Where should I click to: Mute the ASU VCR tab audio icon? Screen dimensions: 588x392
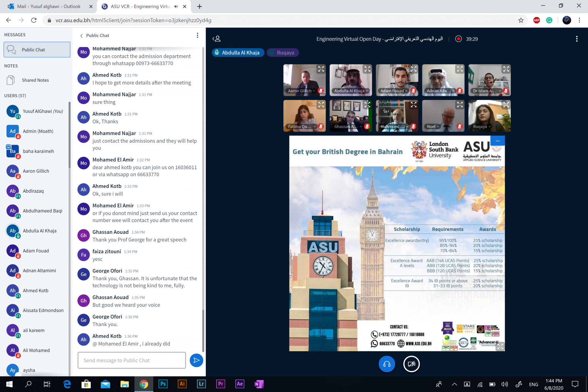pos(176,6)
